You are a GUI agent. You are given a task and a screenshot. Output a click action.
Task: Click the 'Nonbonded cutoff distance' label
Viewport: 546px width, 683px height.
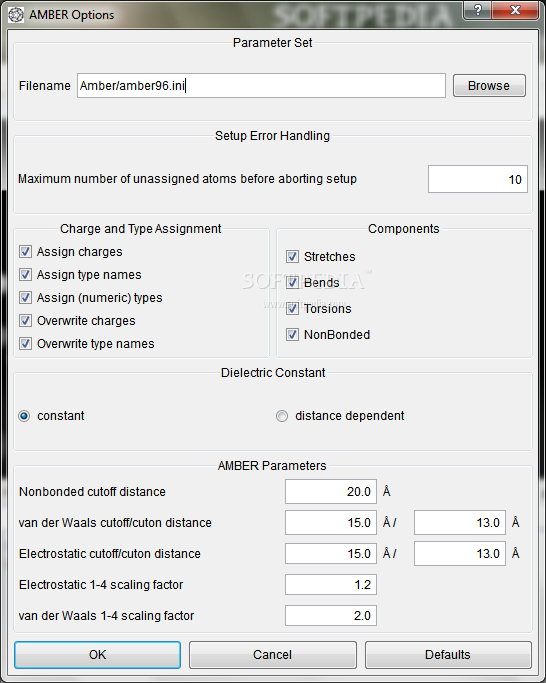point(92,492)
